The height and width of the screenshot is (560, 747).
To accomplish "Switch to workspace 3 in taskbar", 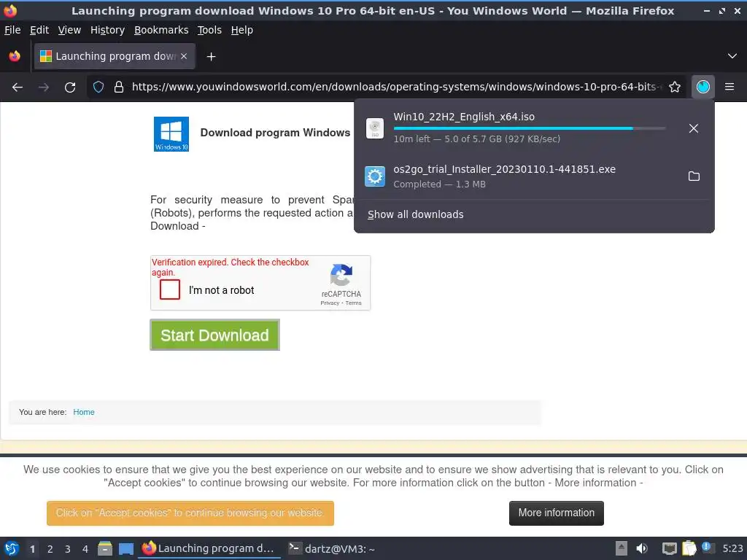I will tap(68, 549).
